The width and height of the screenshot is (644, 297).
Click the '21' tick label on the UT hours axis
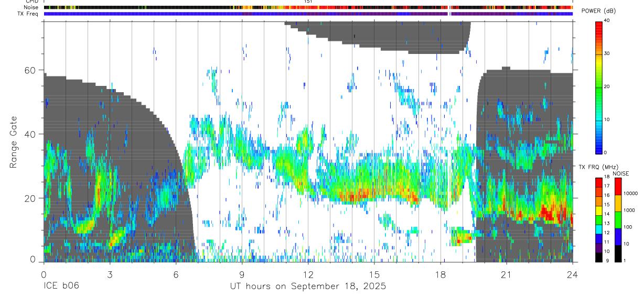[x=507, y=274]
